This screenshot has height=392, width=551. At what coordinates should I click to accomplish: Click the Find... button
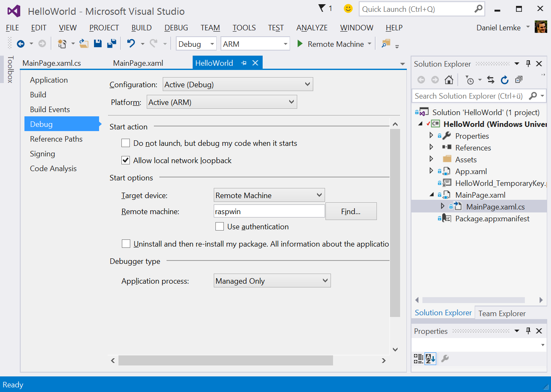pos(351,211)
